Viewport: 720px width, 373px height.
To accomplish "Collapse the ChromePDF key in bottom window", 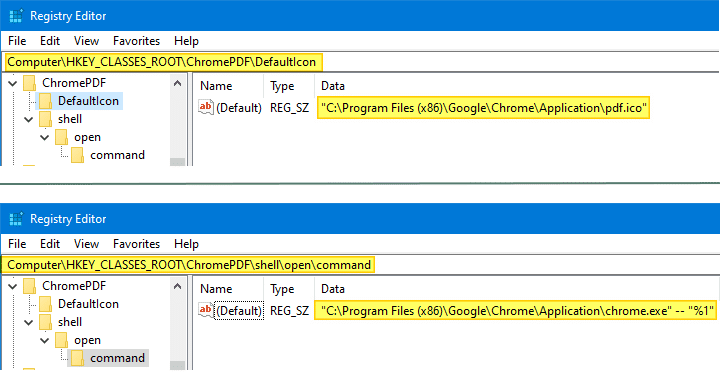I will coord(13,286).
